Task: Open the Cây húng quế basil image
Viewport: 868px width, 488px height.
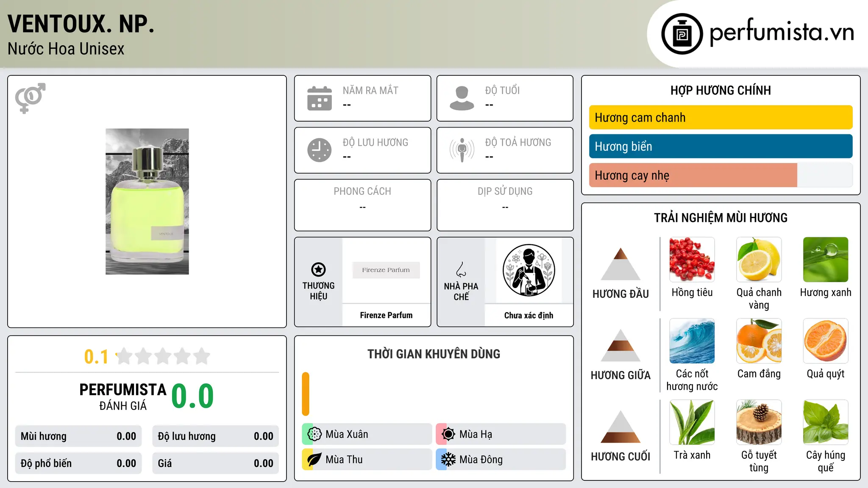Action: point(826,422)
